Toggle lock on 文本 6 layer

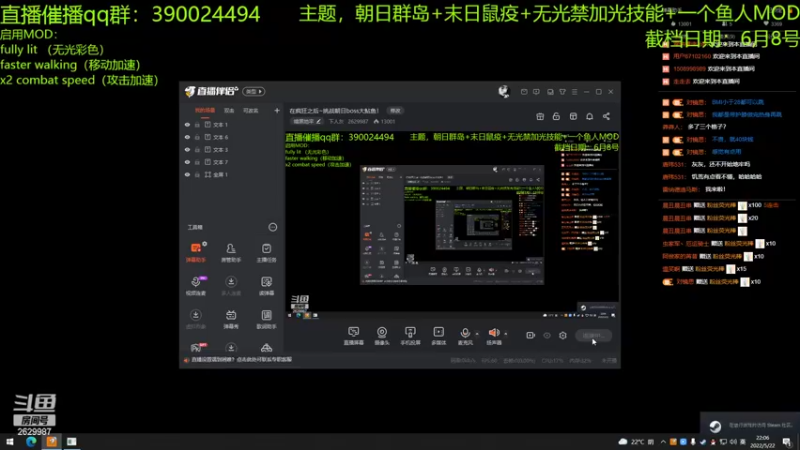click(197, 137)
